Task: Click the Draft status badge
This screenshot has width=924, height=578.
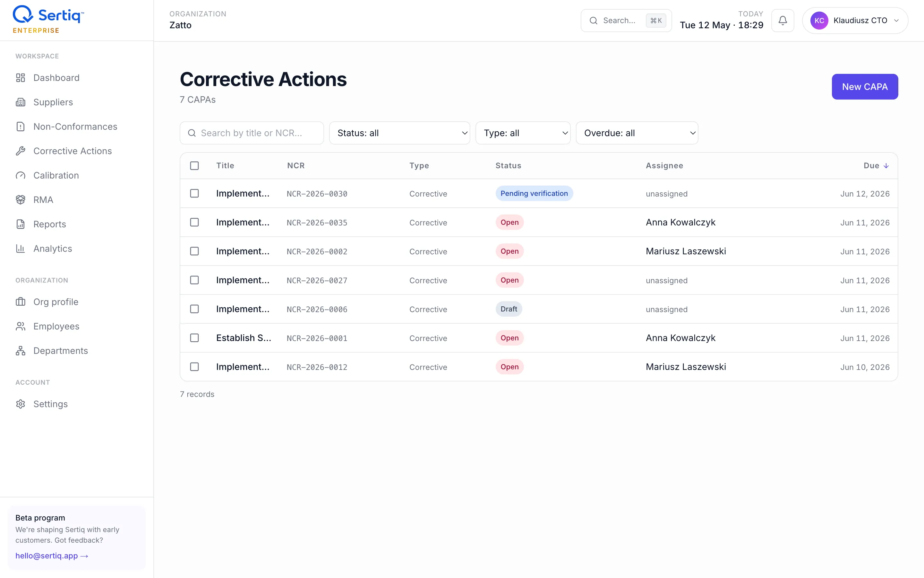Action: (509, 309)
